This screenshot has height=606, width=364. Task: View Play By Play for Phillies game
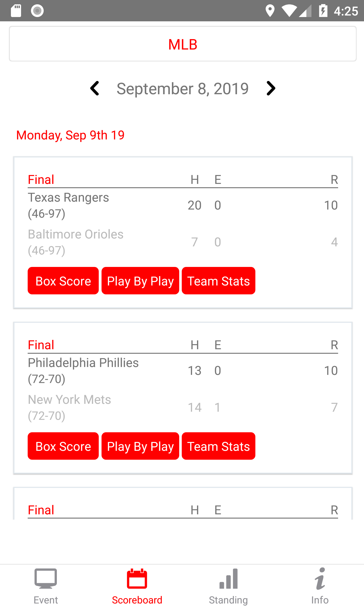[140, 446]
